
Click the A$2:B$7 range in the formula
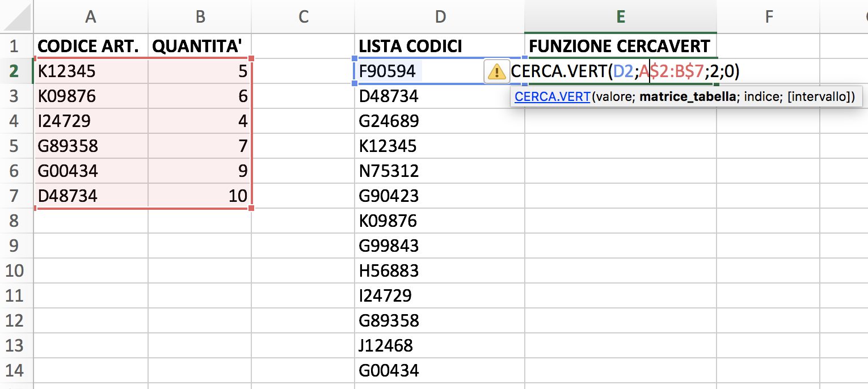coord(672,71)
